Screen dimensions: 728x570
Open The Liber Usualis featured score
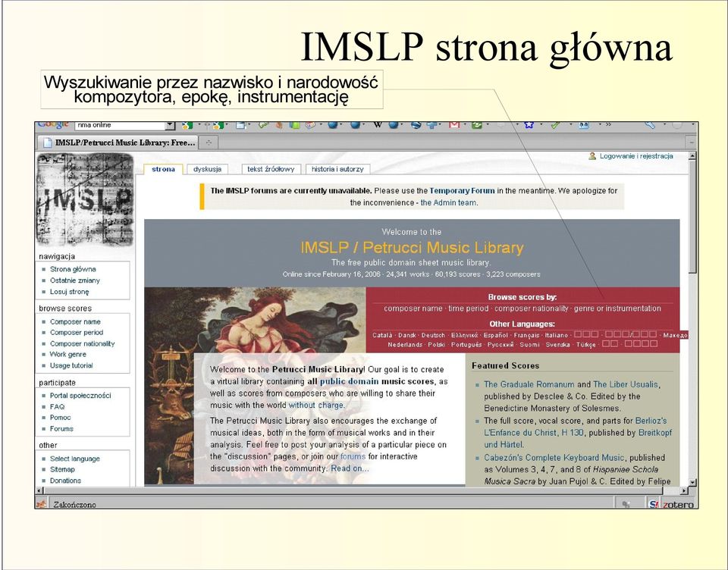coord(626,384)
